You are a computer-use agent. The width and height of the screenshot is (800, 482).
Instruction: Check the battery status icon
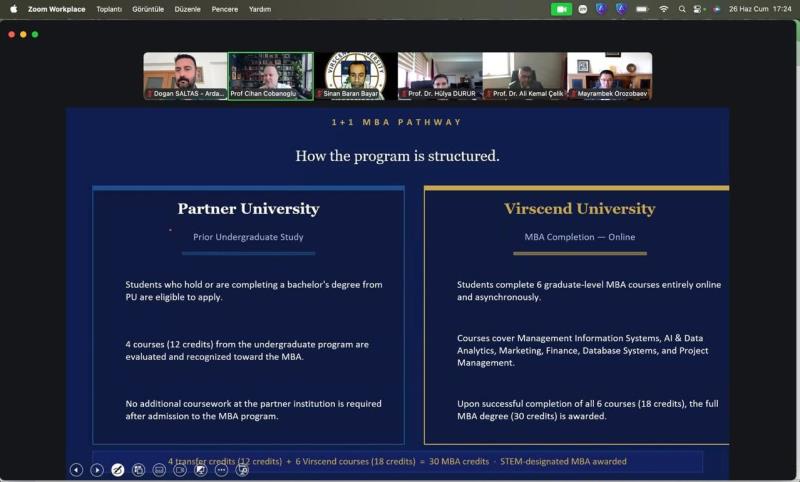(x=642, y=9)
